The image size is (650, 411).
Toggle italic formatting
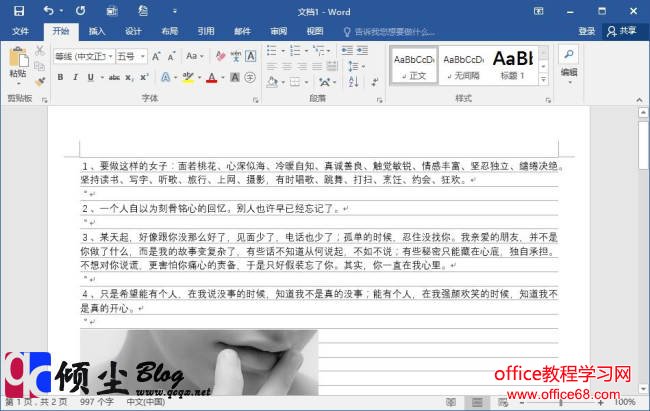(x=75, y=77)
